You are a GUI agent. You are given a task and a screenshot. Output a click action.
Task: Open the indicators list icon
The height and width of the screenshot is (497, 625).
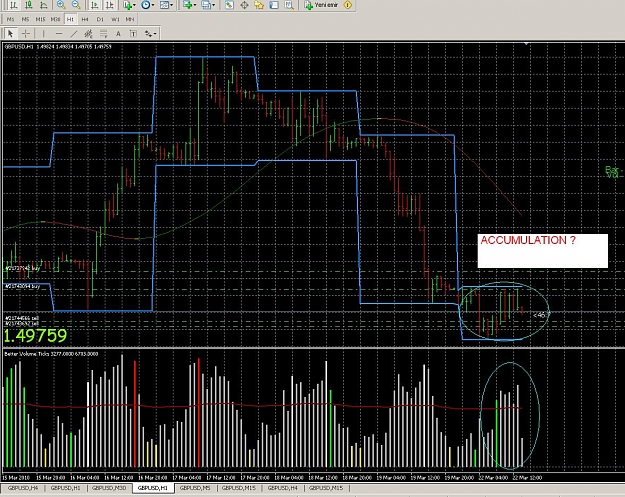(127, 5)
